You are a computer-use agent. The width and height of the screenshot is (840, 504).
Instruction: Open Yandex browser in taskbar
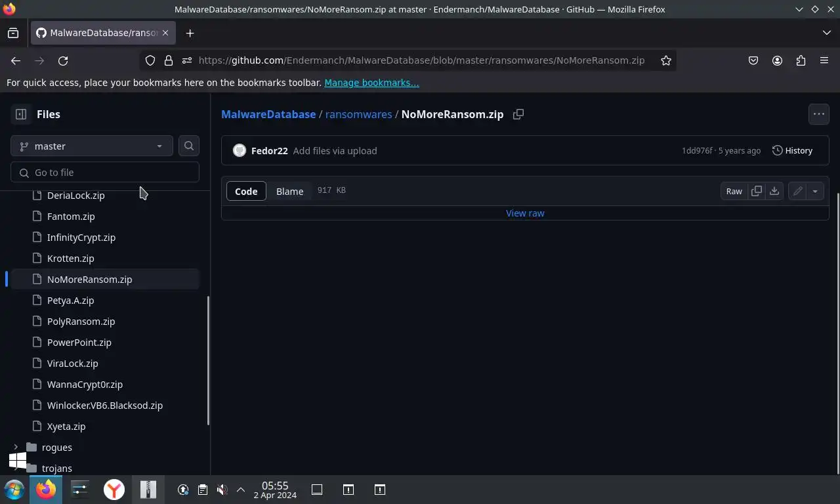(114, 490)
